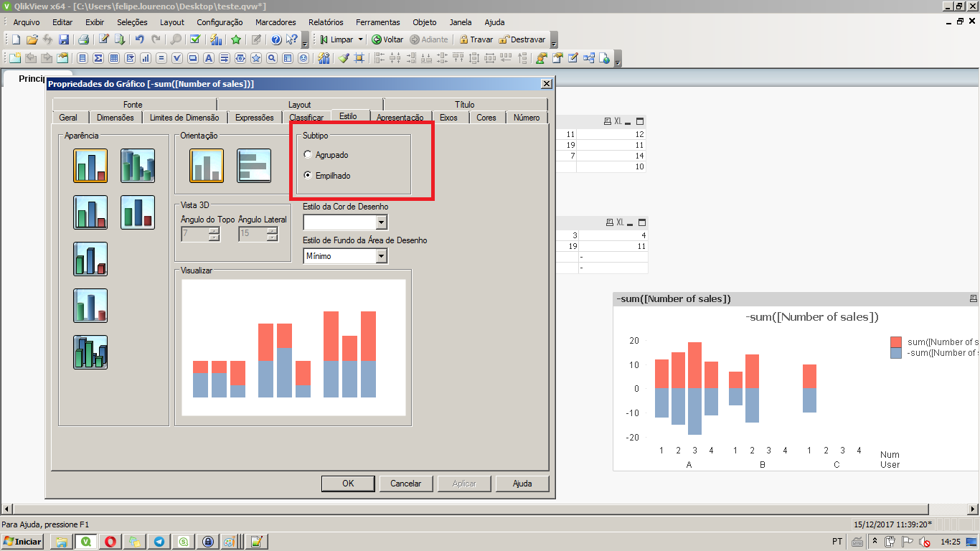This screenshot has width=980, height=551.
Task: Create a search object magnifier icon
Action: pyautogui.click(x=272, y=58)
